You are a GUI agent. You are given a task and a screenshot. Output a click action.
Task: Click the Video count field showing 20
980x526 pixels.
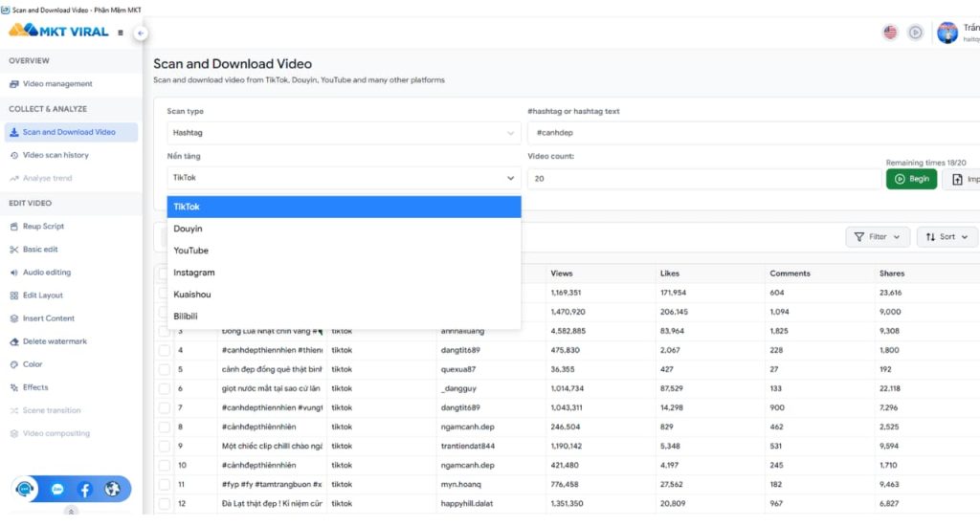coord(704,179)
